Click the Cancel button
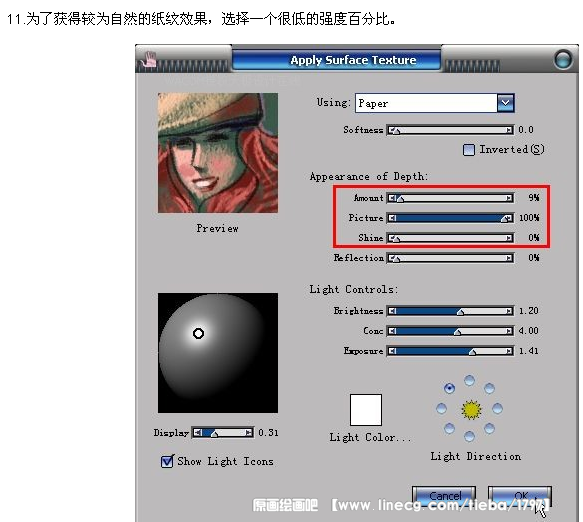Image resolution: width=583 pixels, height=522 pixels. point(444,496)
